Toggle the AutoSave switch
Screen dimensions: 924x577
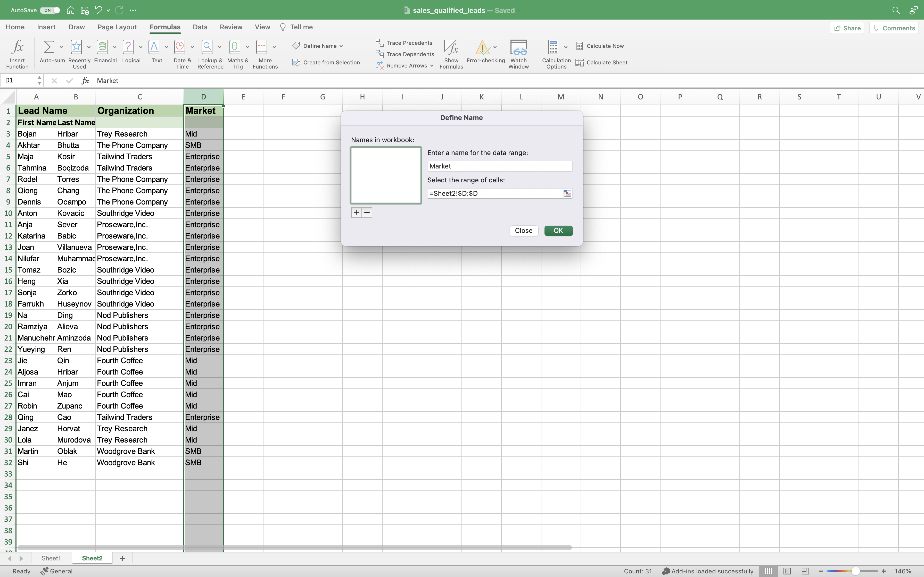pos(50,10)
